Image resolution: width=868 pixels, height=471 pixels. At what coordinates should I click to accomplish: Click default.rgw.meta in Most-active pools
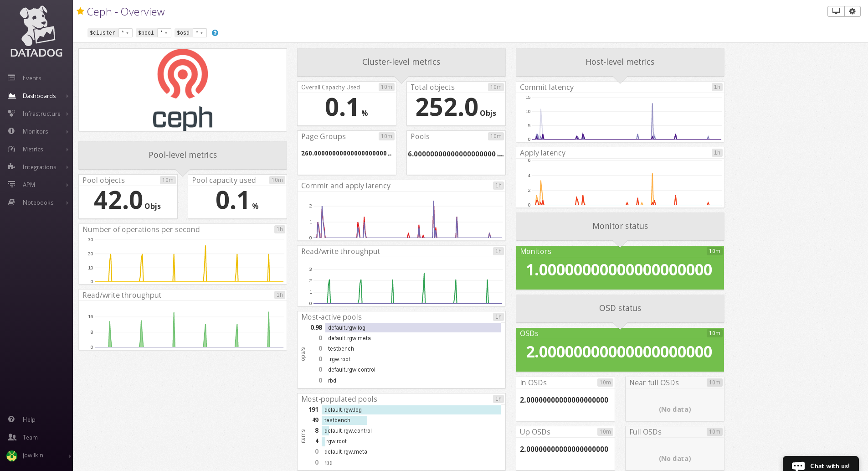(x=349, y=338)
